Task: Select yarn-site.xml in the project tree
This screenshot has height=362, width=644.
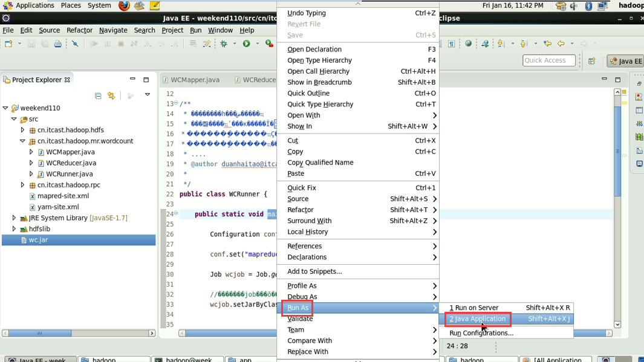Action: coord(58,207)
